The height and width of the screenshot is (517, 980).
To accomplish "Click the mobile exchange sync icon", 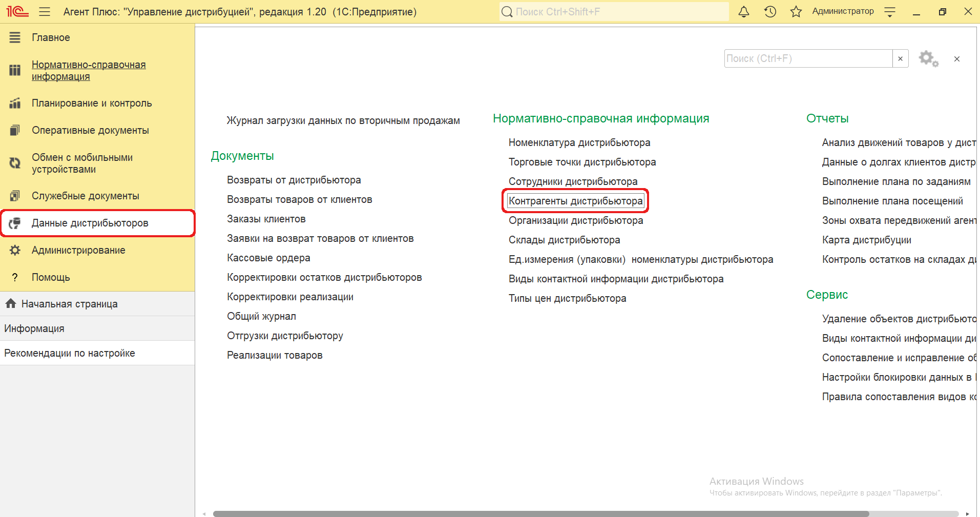I will click(x=15, y=163).
